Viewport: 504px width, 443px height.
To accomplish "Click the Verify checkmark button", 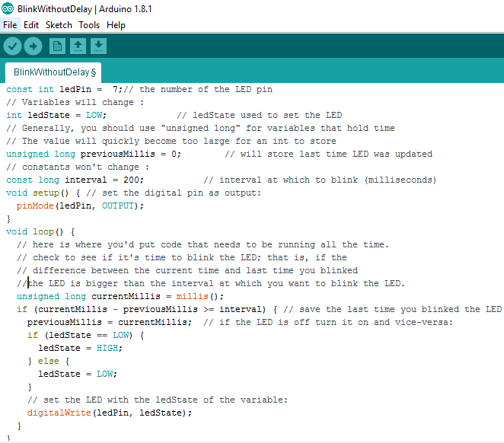I will click(x=12, y=46).
